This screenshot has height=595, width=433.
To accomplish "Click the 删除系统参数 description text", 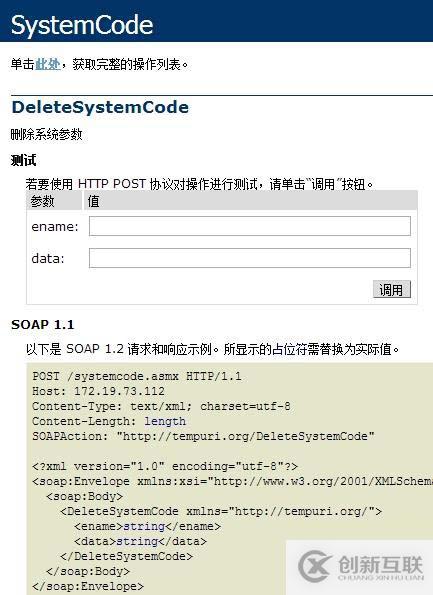I will click(x=46, y=134).
